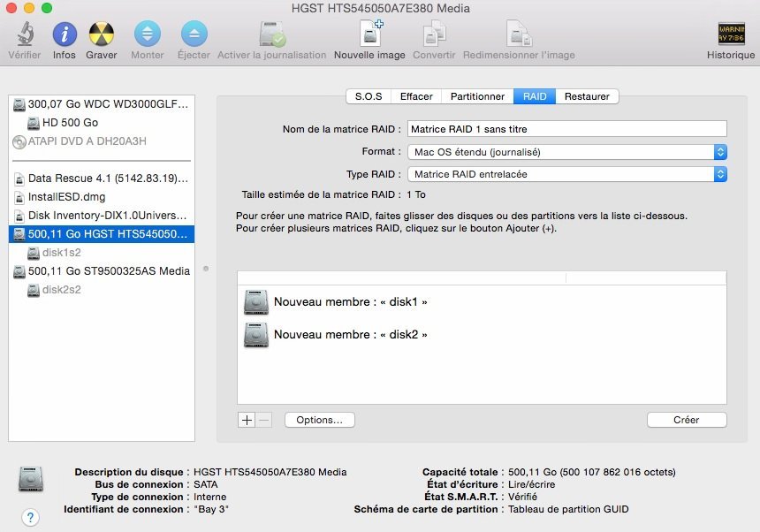The width and height of the screenshot is (760, 532).
Task: Switch to the Partitionner tab
Action: pyautogui.click(x=476, y=96)
